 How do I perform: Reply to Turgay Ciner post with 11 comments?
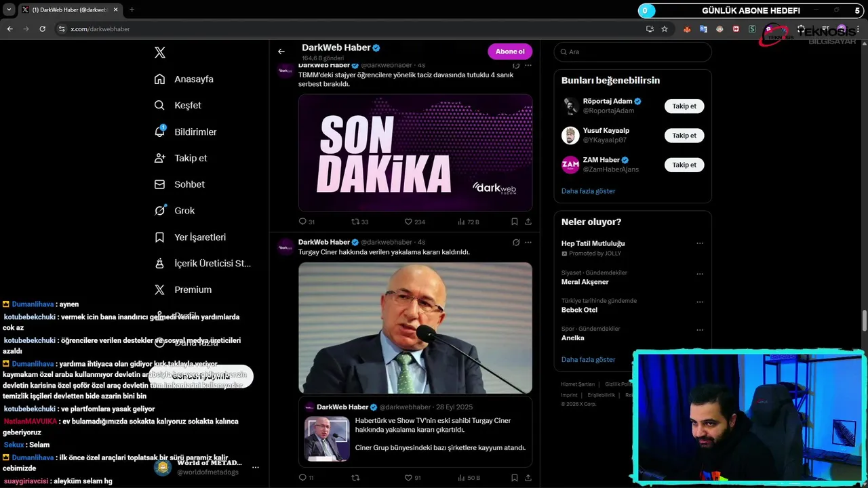[x=307, y=478]
